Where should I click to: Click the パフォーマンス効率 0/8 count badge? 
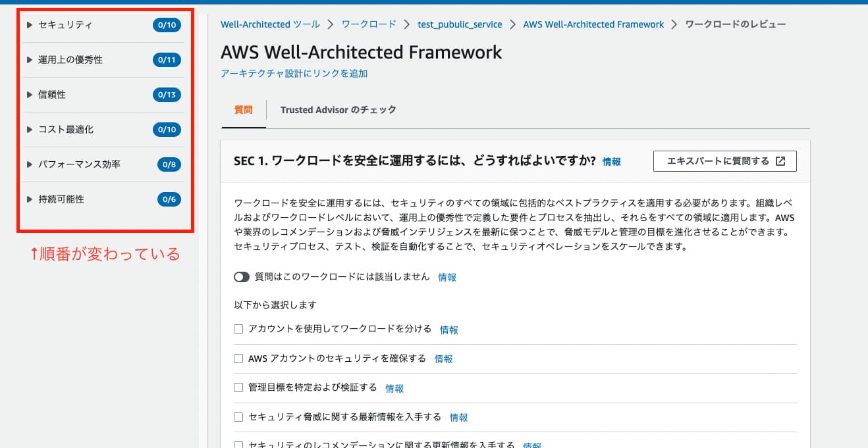pyautogui.click(x=169, y=164)
